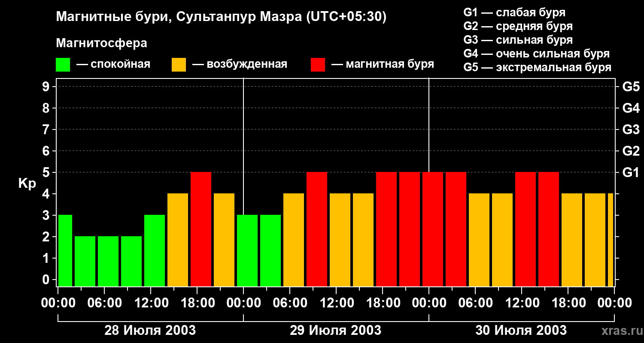Click the narrow orange last bar of 30 Июля
The height and width of the screenshot is (343, 644).
pyautogui.click(x=611, y=240)
